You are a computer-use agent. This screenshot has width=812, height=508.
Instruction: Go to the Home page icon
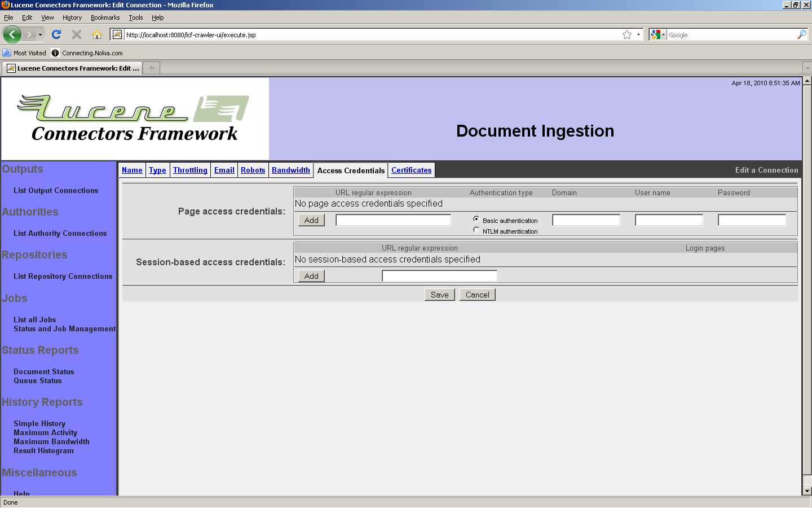pyautogui.click(x=97, y=34)
